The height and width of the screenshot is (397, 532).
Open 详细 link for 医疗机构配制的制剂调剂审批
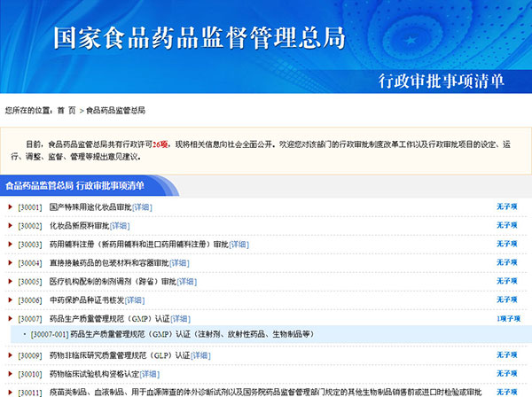tap(187, 282)
